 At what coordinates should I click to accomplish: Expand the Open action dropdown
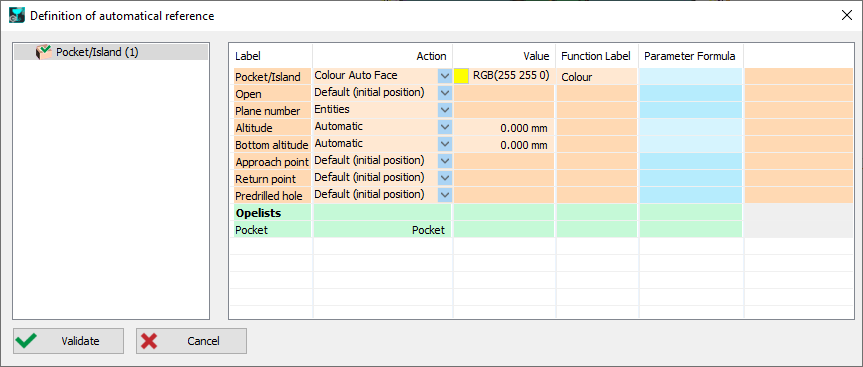(x=445, y=93)
